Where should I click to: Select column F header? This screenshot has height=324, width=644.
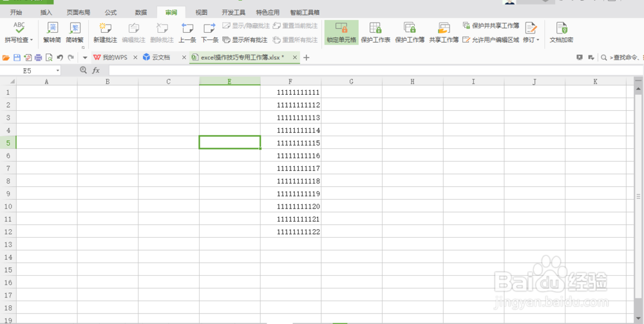[291, 81]
